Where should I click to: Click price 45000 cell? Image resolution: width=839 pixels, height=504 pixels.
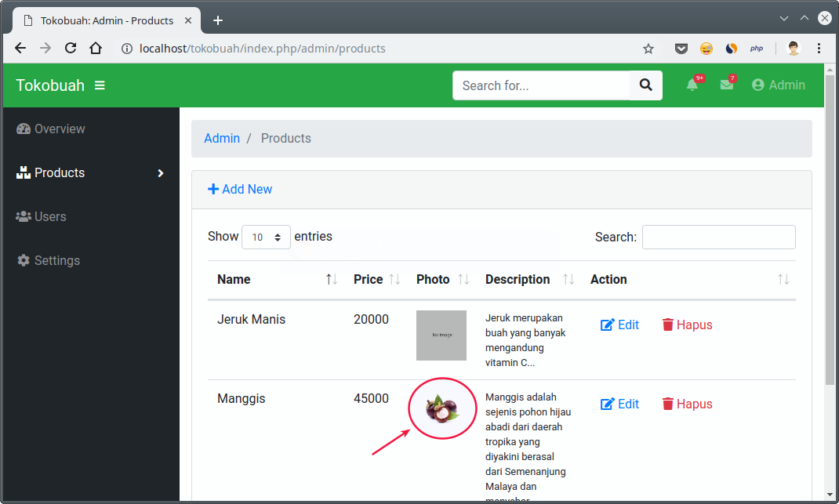(x=371, y=399)
